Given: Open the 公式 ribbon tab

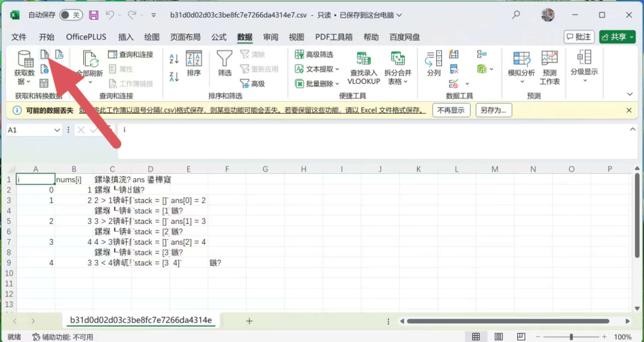Looking at the screenshot, I should 219,37.
